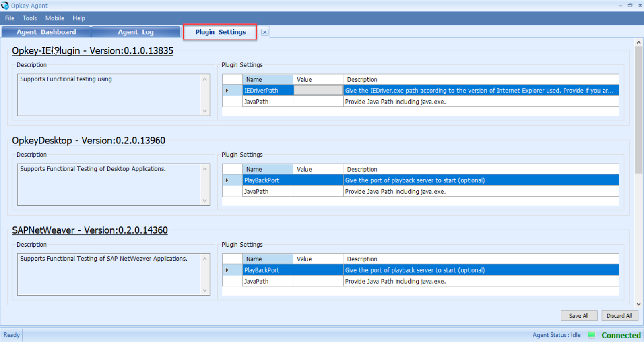Image resolution: width=644 pixels, height=342 pixels.
Task: Select the Plugin Settings tab
Action: pyautogui.click(x=220, y=32)
